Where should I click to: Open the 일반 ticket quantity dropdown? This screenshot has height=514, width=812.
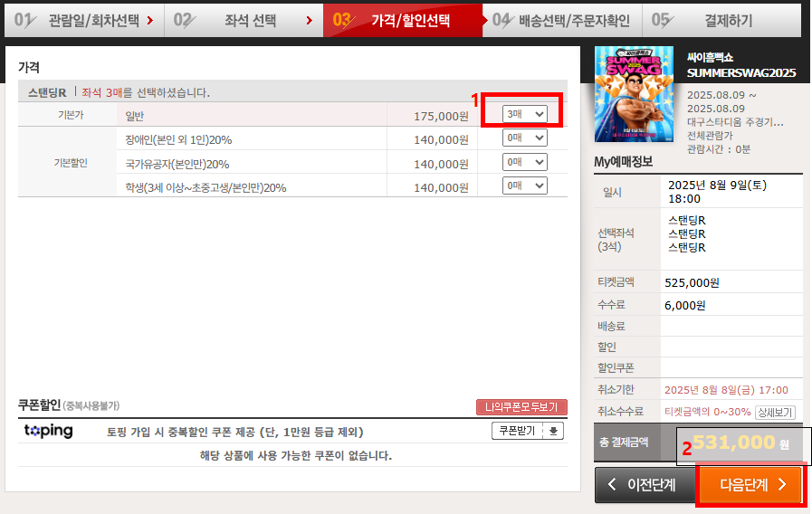tap(525, 114)
